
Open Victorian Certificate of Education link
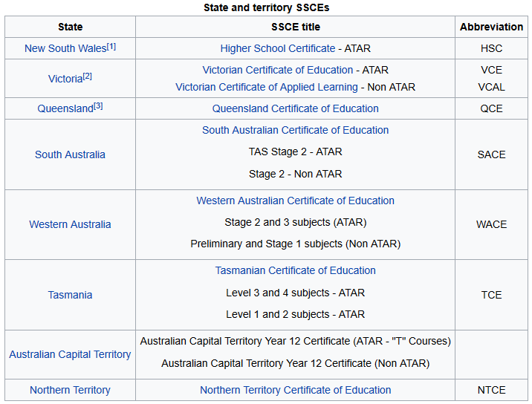[278, 70]
